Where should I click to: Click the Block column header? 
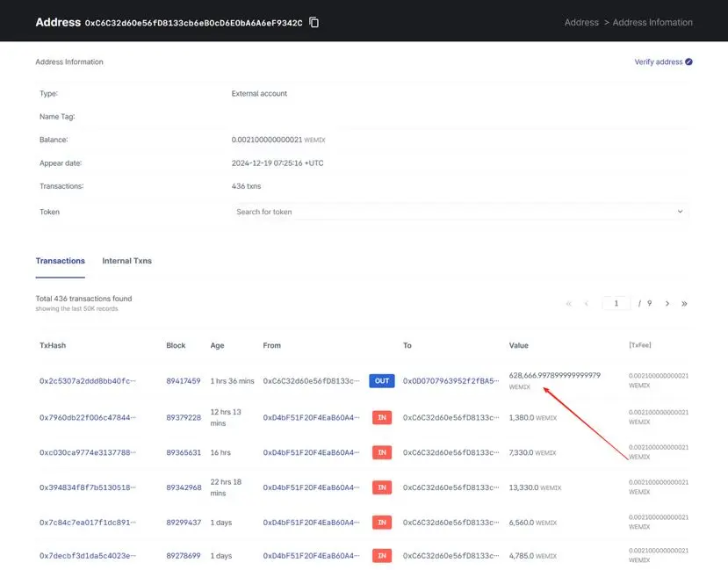(x=176, y=345)
